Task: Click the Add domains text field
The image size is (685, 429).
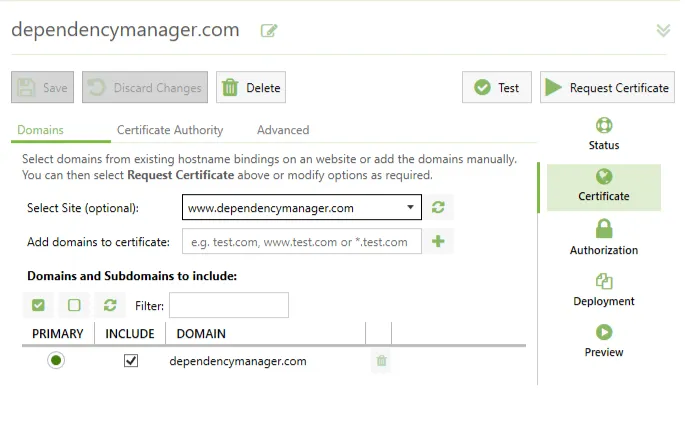Action: [x=302, y=241]
